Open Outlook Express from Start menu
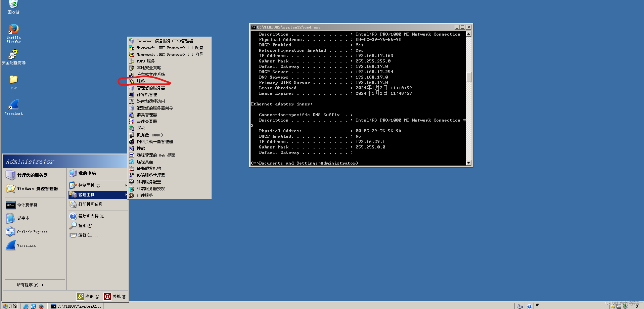Screen dimensions: 644x309 [x=35, y=232]
